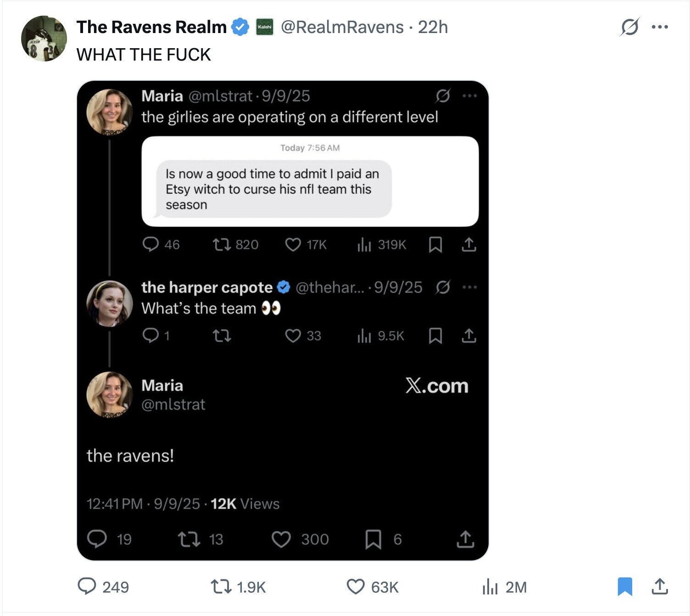The width and height of the screenshot is (690, 616).
Task: Repost the Ravens Realm tweet
Action: pyautogui.click(x=220, y=586)
